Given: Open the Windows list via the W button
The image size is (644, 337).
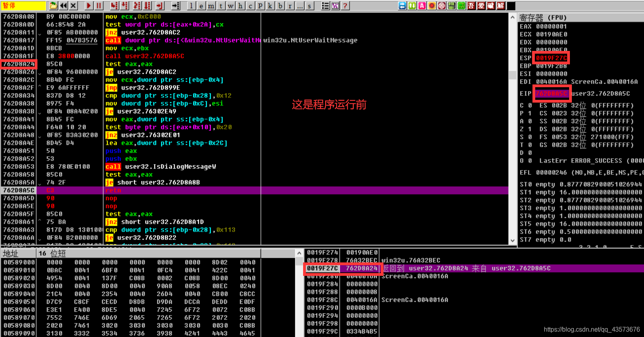Looking at the screenshot, I should 231,6.
